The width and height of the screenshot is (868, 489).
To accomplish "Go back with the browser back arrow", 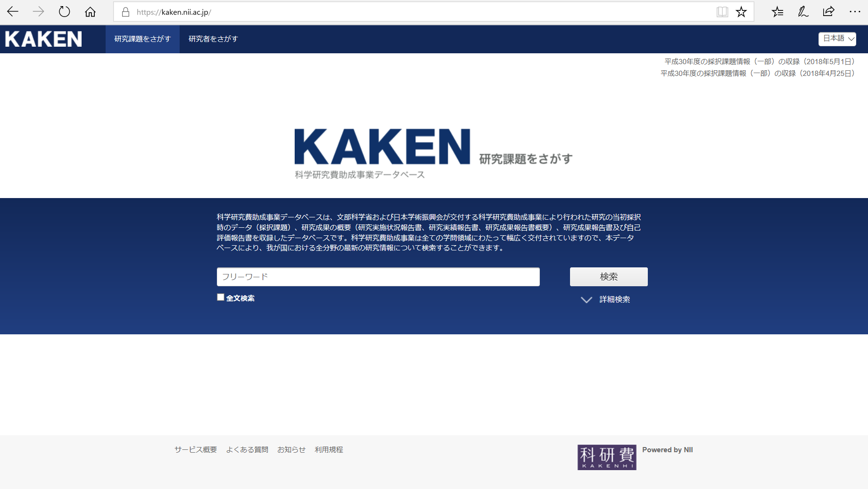I will (13, 12).
